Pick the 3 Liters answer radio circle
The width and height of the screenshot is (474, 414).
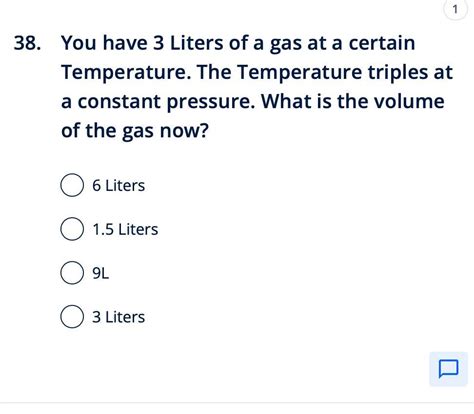pos(72,317)
